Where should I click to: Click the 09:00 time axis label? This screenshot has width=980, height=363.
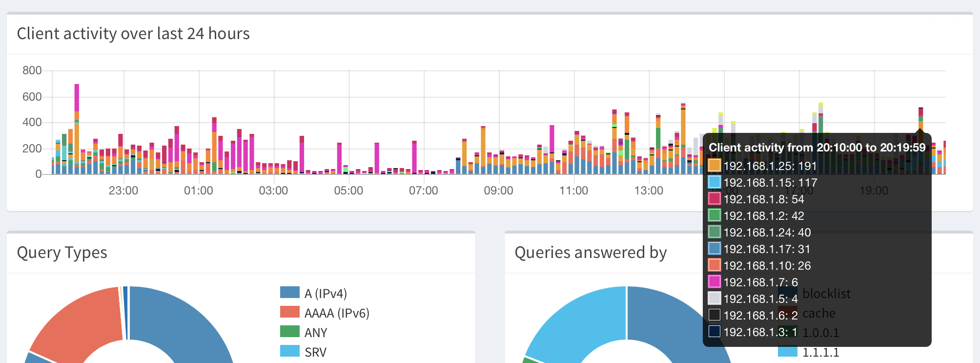tap(498, 191)
